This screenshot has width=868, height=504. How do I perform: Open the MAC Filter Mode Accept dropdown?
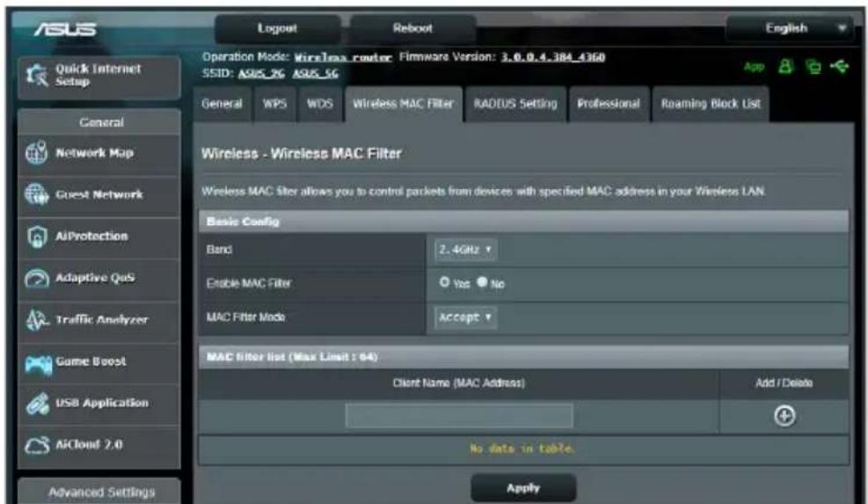465,318
